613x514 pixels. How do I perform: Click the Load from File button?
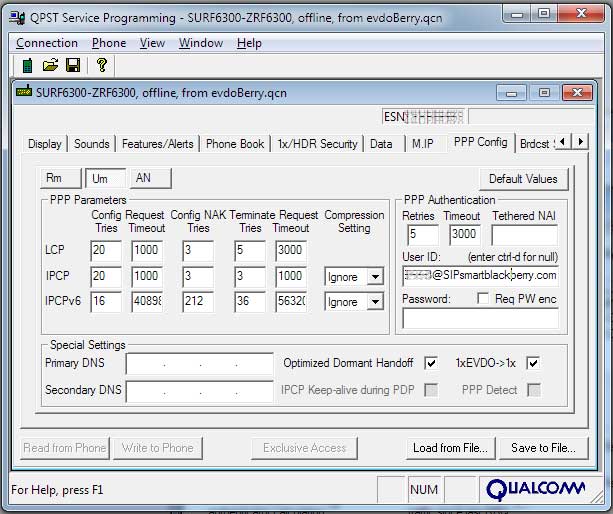(x=450, y=448)
